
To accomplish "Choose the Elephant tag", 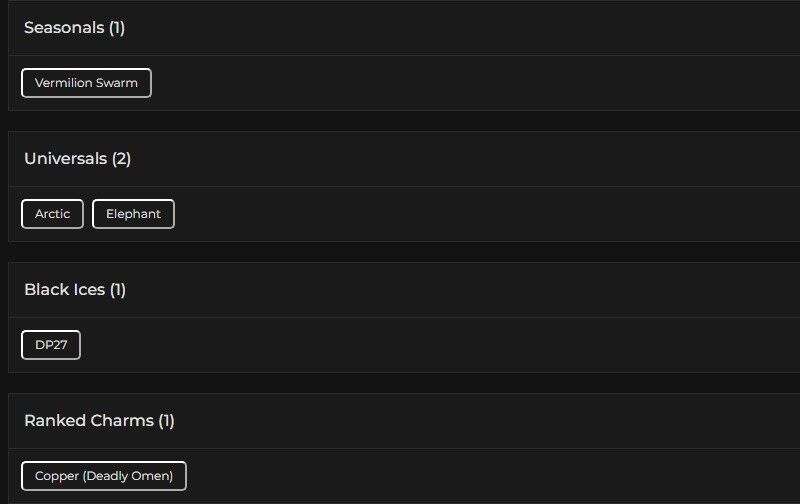I will [133, 214].
